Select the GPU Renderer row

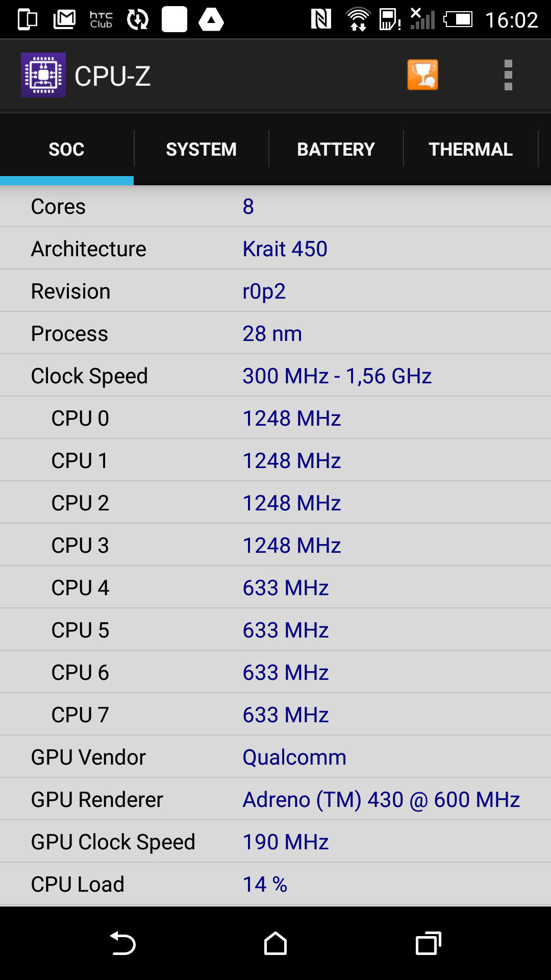(x=275, y=799)
